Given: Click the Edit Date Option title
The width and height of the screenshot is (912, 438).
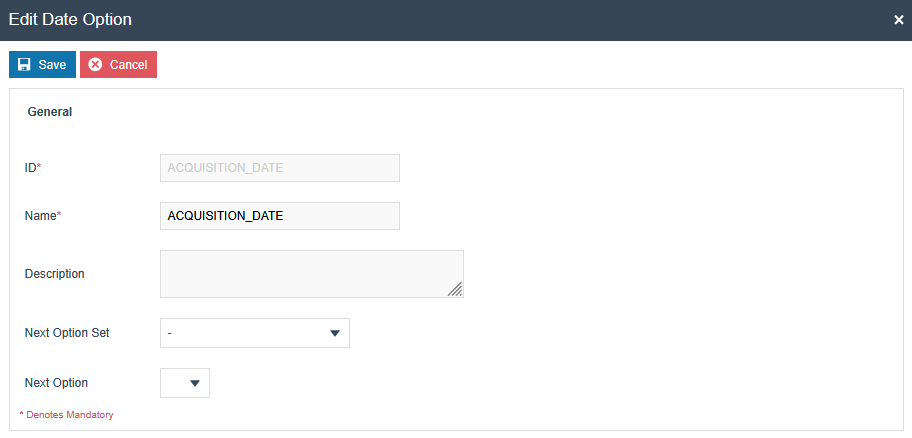Looking at the screenshot, I should [70, 19].
